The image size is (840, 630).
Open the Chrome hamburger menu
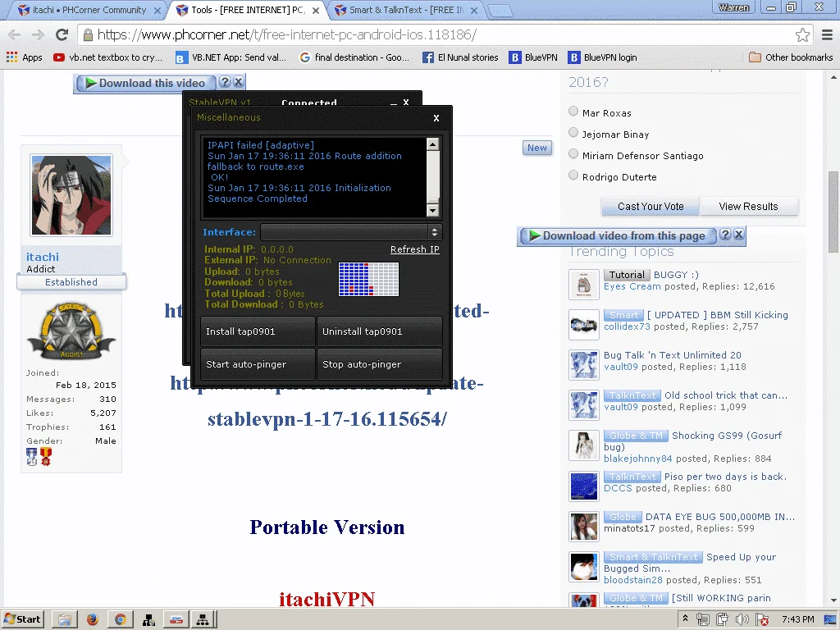pyautogui.click(x=827, y=34)
